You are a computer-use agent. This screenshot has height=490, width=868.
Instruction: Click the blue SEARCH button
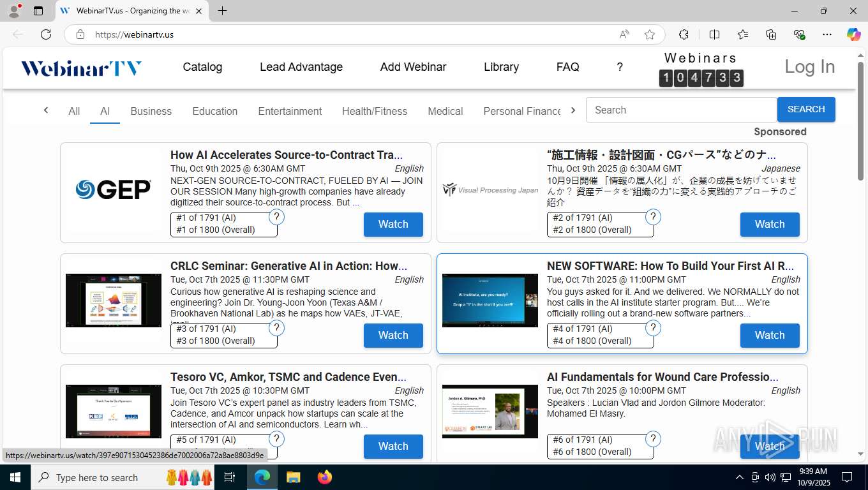tap(806, 109)
